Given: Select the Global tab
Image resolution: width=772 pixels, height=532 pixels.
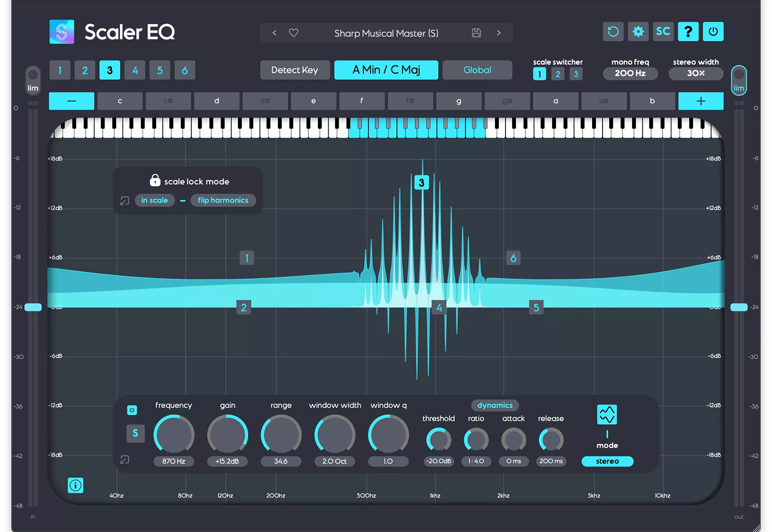Looking at the screenshot, I should [477, 70].
